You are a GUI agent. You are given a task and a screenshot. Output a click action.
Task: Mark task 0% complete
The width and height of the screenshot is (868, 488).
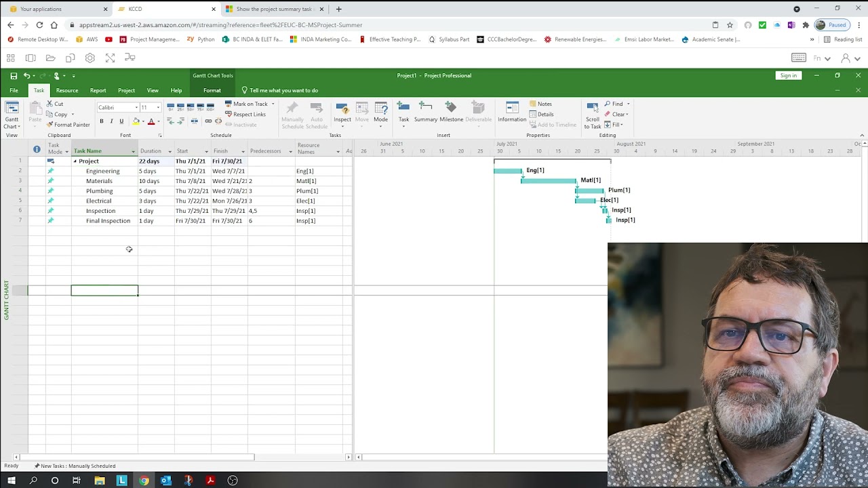[x=171, y=107]
